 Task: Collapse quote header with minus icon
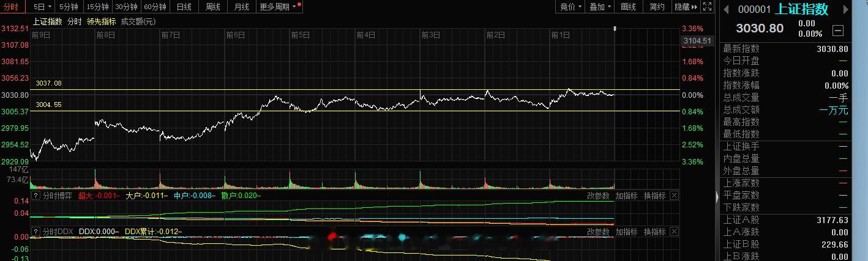click(x=838, y=30)
